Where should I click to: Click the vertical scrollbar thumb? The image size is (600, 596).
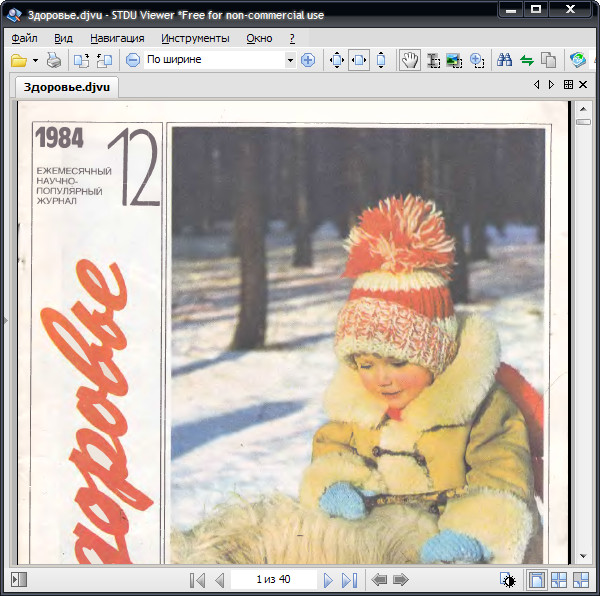(x=583, y=122)
